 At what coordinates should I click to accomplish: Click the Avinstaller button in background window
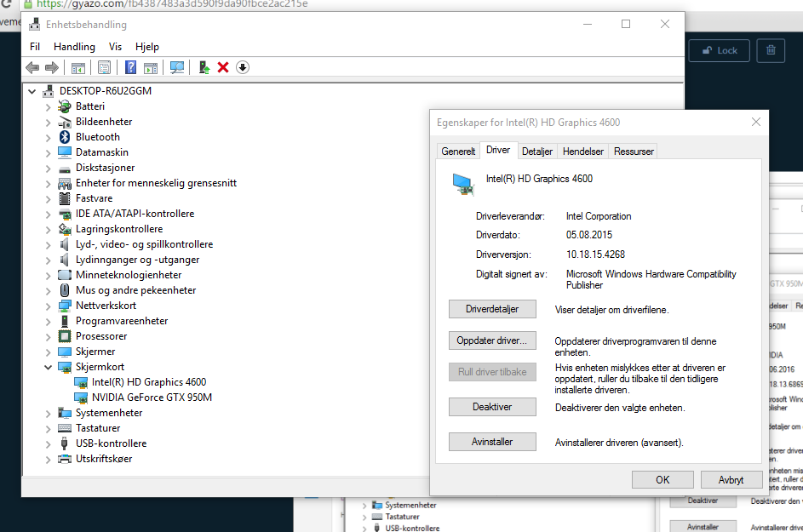[x=703, y=526]
